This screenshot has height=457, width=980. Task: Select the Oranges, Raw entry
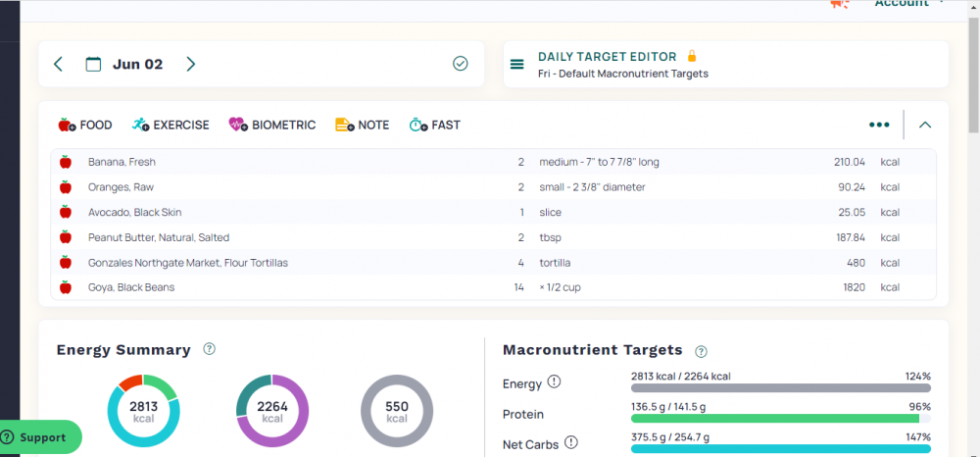coord(493,187)
